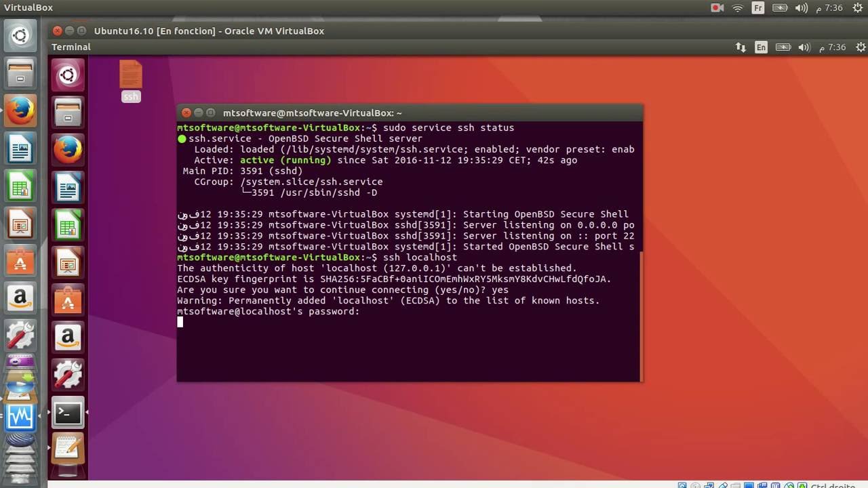Image resolution: width=868 pixels, height=488 pixels.
Task: Open the host panel volume indicator
Action: [801, 8]
